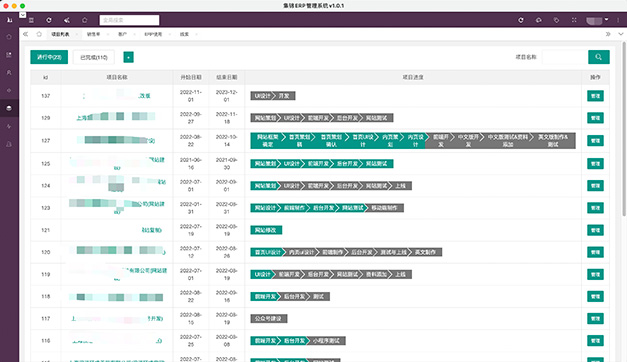The image size is (627, 362).
Task: Click the 进行中 filter button
Action: pyautogui.click(x=49, y=57)
